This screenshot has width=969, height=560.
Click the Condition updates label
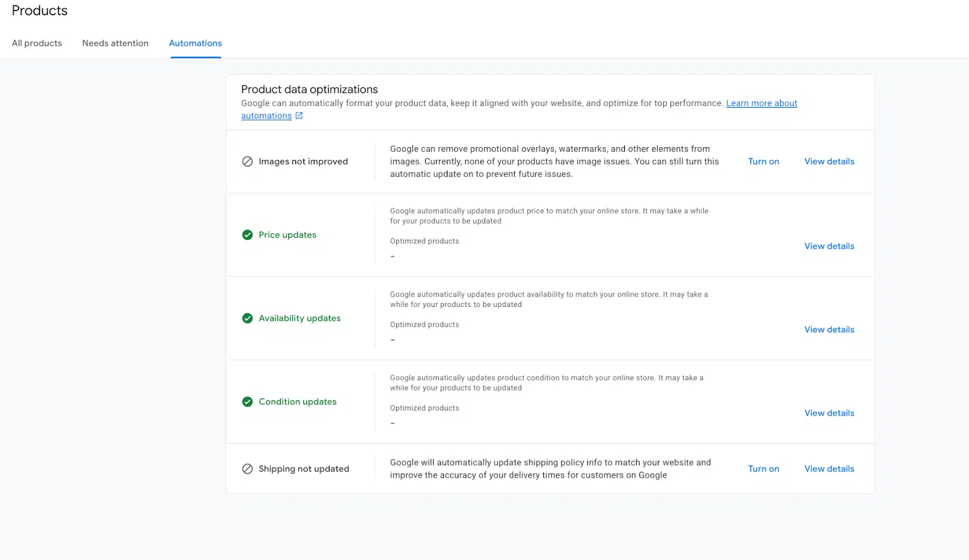tap(297, 402)
